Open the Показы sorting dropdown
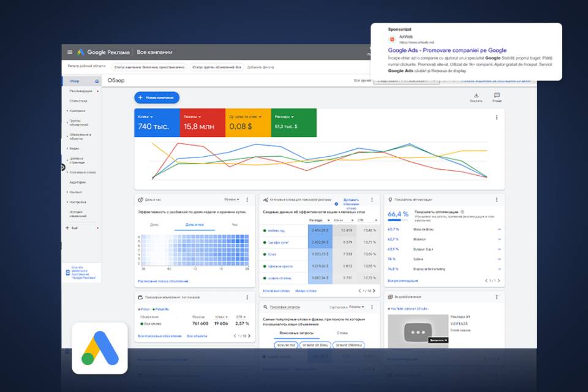Screen dimensions: 588x392 tap(356, 307)
